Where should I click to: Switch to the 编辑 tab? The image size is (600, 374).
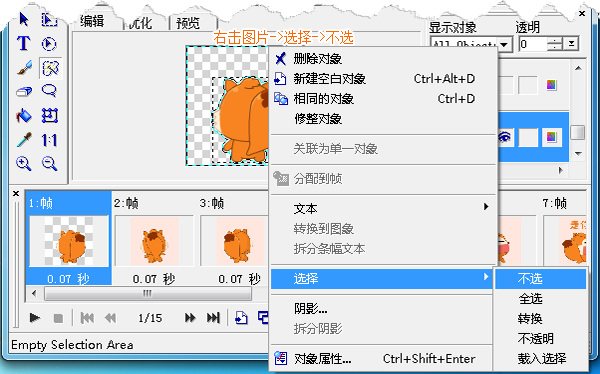tap(92, 21)
